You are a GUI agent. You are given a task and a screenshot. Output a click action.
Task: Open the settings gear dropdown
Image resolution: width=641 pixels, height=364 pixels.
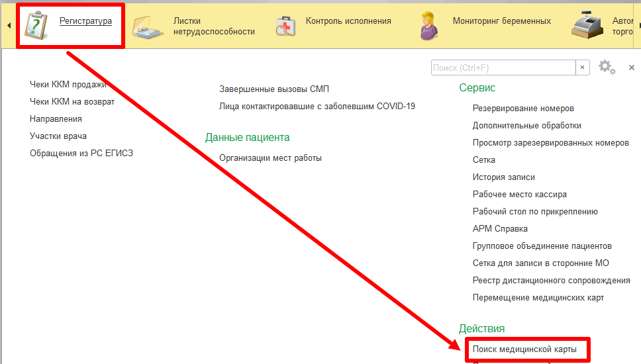click(x=606, y=68)
